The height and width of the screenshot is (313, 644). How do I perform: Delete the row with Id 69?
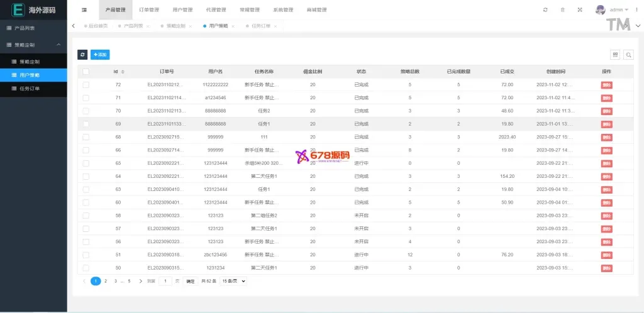click(x=606, y=124)
